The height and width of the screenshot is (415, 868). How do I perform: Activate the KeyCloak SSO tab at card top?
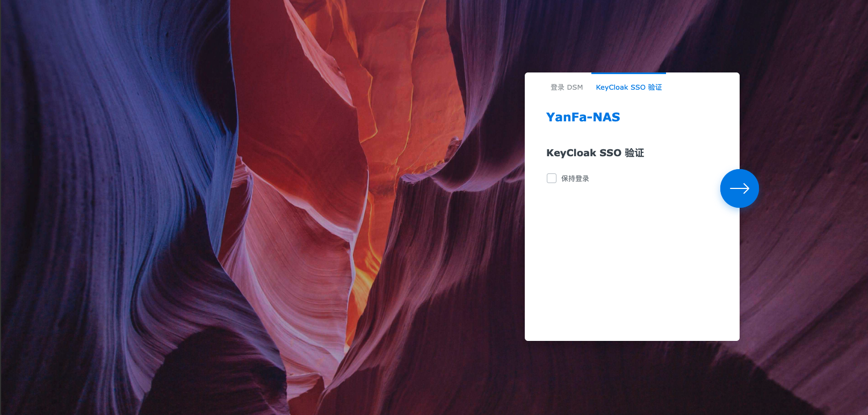[x=628, y=87]
